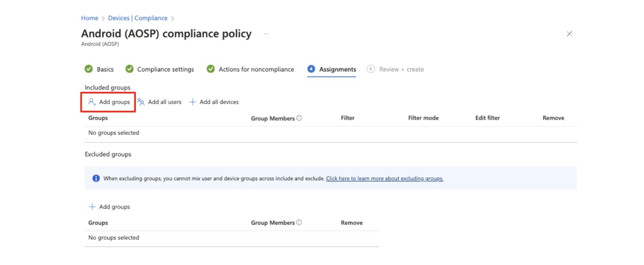Select the Assignments step
The image size is (644, 265).
coord(337,70)
